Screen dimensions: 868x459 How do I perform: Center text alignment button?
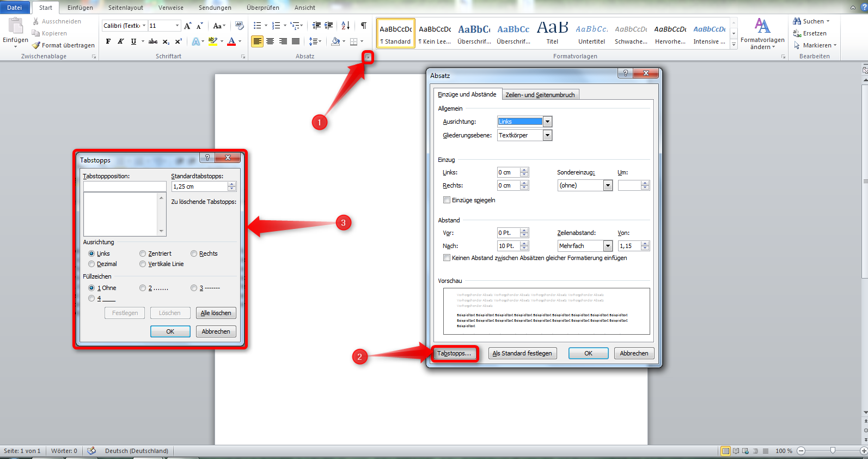click(270, 41)
